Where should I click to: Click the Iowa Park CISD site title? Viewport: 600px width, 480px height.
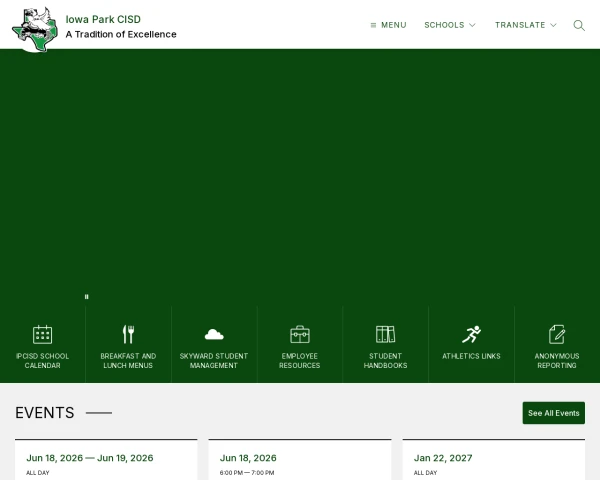point(103,19)
